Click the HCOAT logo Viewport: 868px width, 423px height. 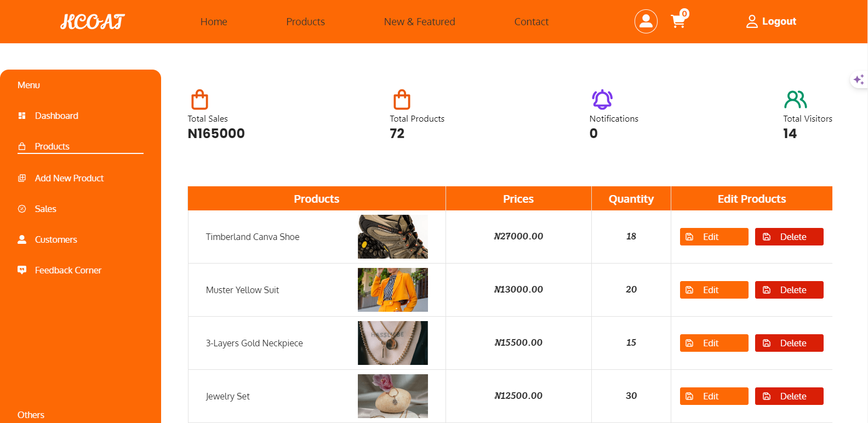tap(92, 21)
